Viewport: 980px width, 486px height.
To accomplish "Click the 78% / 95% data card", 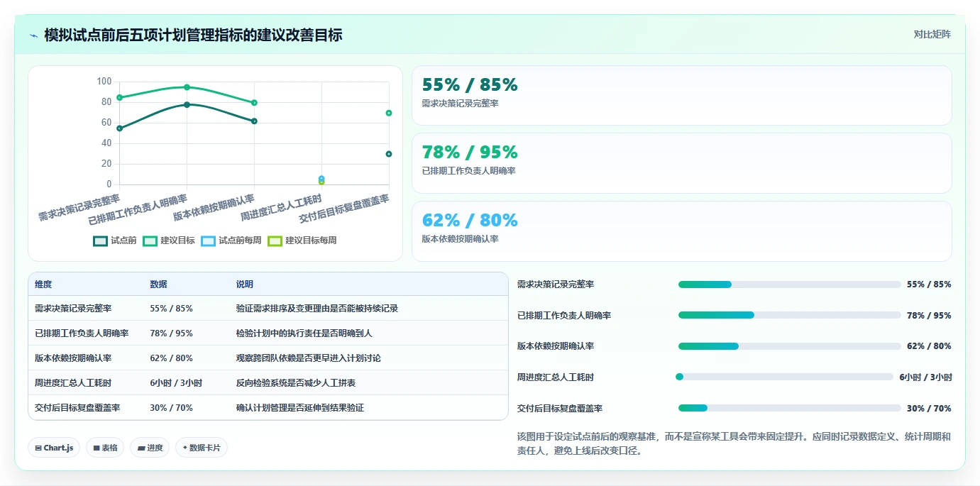I will tap(681, 163).
